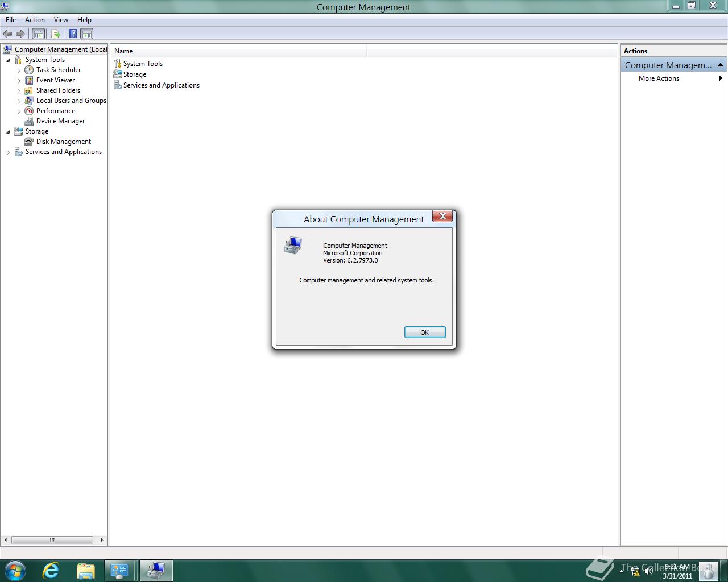This screenshot has width=728, height=582.
Task: Expand the Event Viewer node
Action: (19, 81)
